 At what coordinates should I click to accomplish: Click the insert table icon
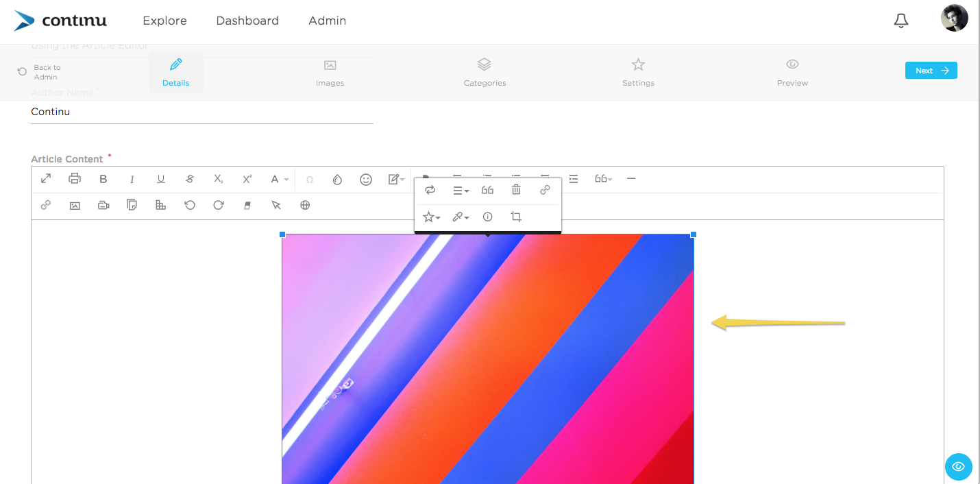pos(161,205)
